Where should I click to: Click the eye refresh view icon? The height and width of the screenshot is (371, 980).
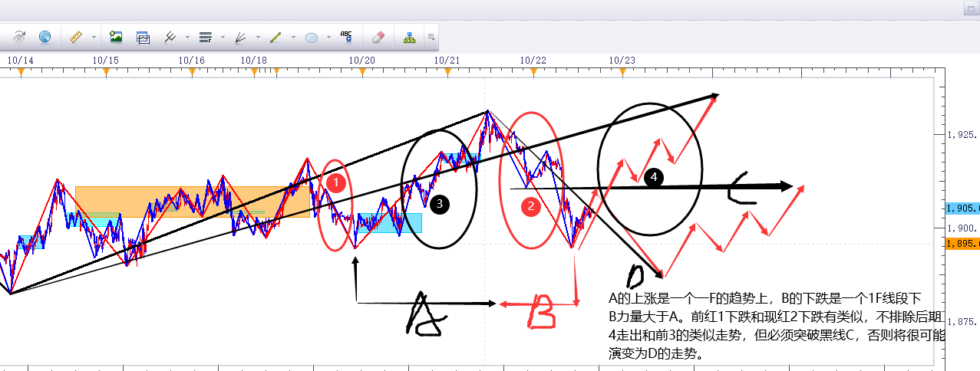[x=20, y=36]
